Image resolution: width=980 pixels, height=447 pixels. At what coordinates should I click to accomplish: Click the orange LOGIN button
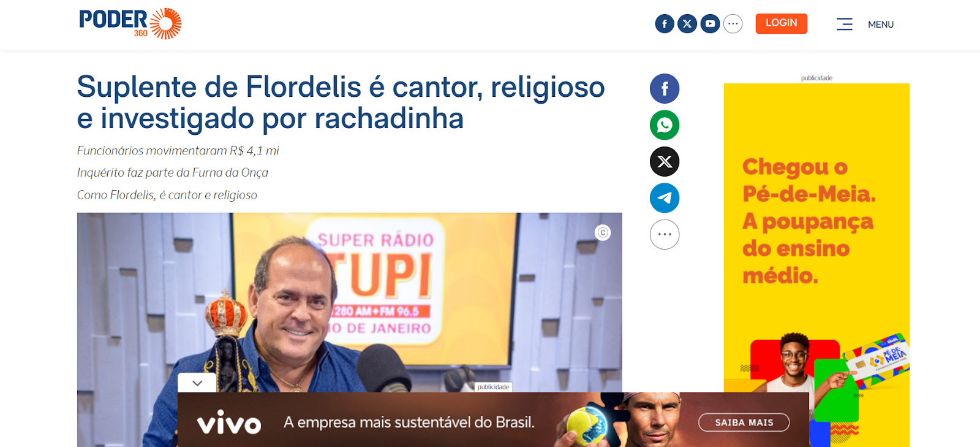[x=781, y=23]
